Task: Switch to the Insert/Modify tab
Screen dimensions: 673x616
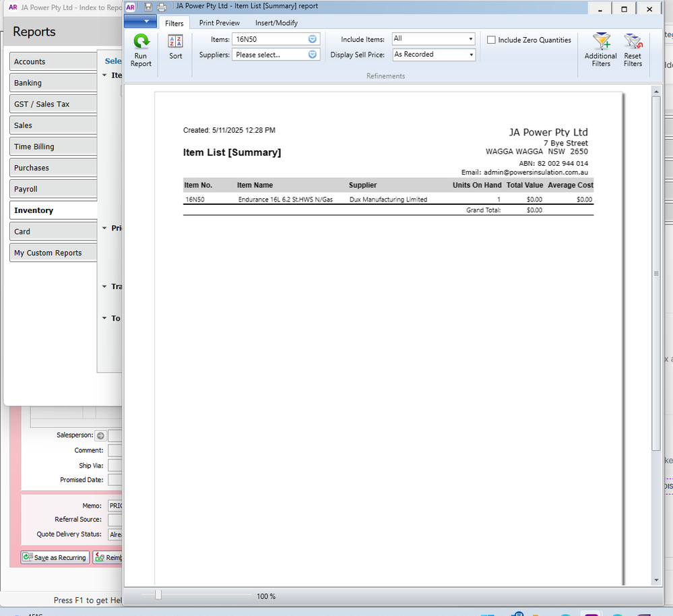Action: point(276,23)
